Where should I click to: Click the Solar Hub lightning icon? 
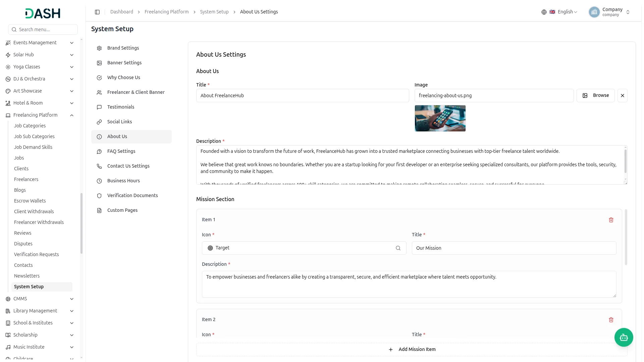click(8, 55)
